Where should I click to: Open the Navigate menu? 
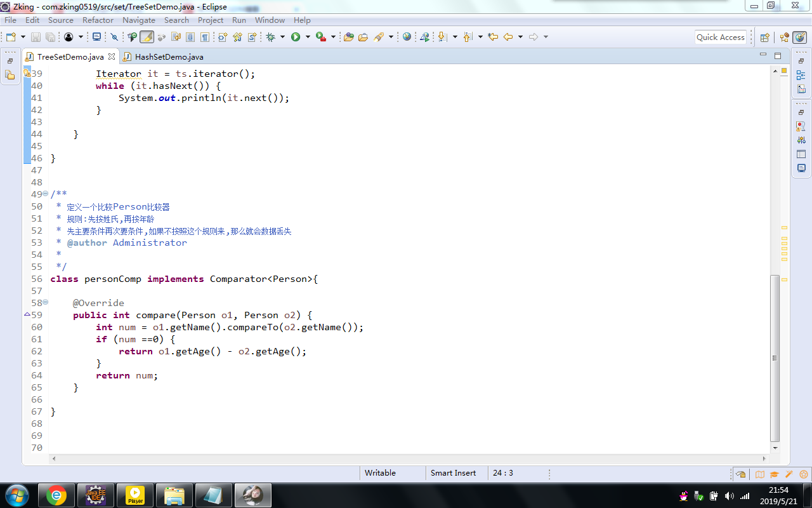pos(139,20)
